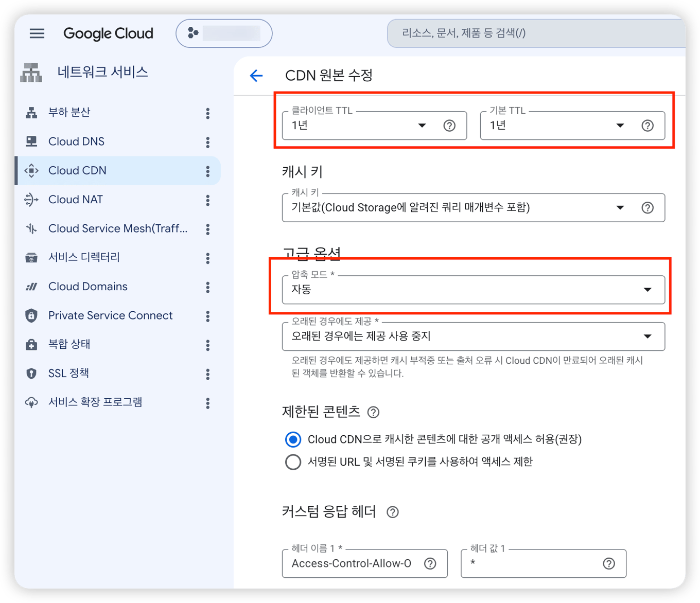Click the Cloud NAT sidebar icon
Viewport: 700px width, 603px height.
click(x=31, y=200)
